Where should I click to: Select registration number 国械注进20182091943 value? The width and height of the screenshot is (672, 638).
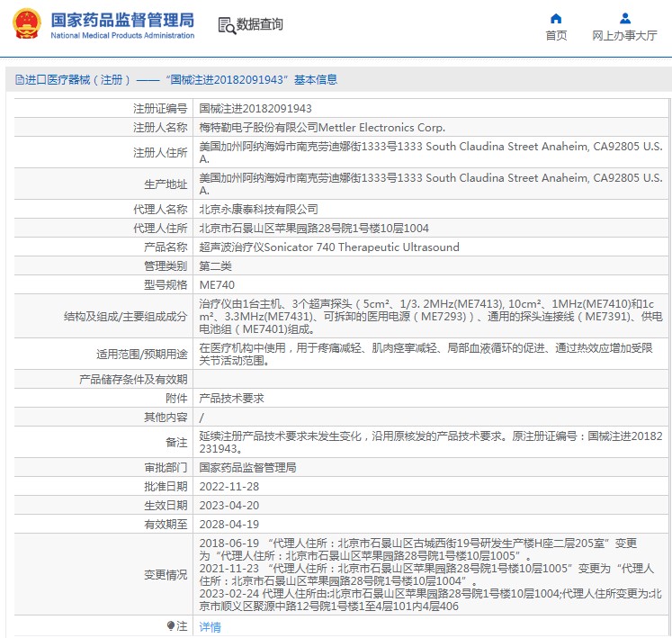255,109
